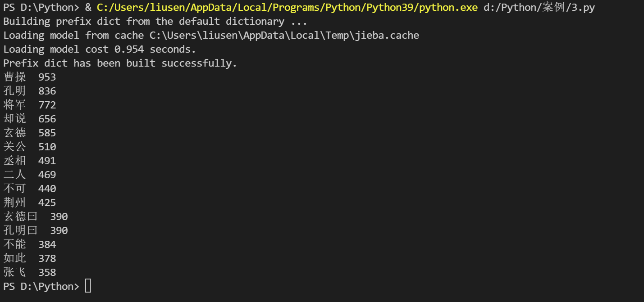
Task: Click the first 'PS D:\Python>' prompt
Action: [41, 8]
